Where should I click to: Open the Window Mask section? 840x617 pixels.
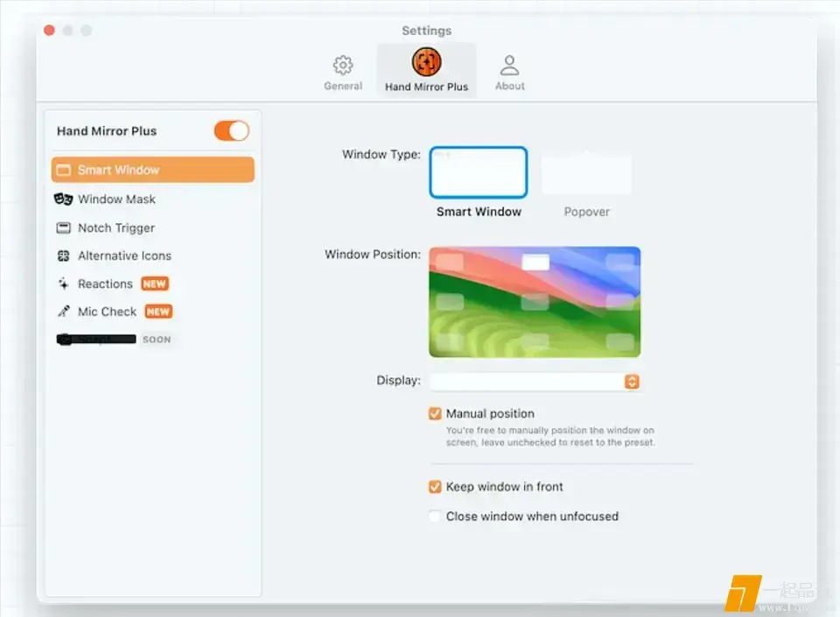pos(152,200)
